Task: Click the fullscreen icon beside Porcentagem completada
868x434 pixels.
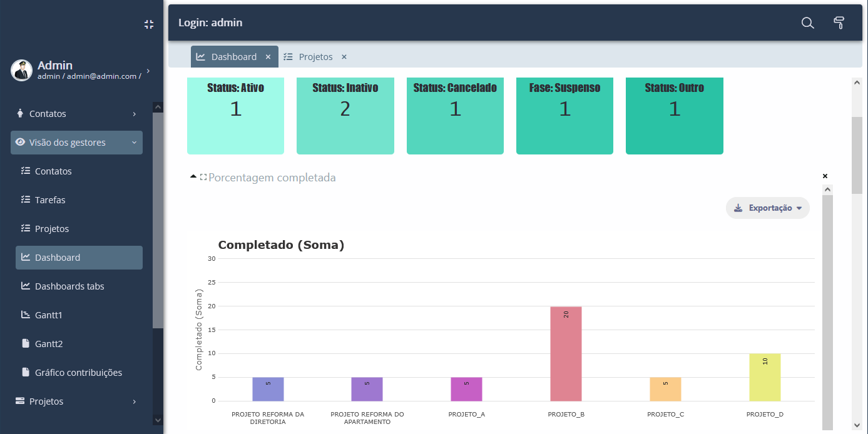Action: click(203, 178)
